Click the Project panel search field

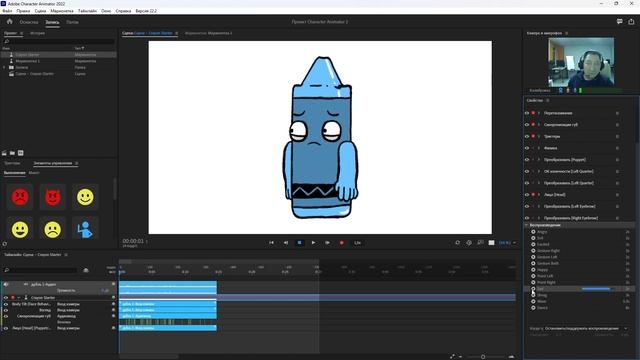[59, 41]
